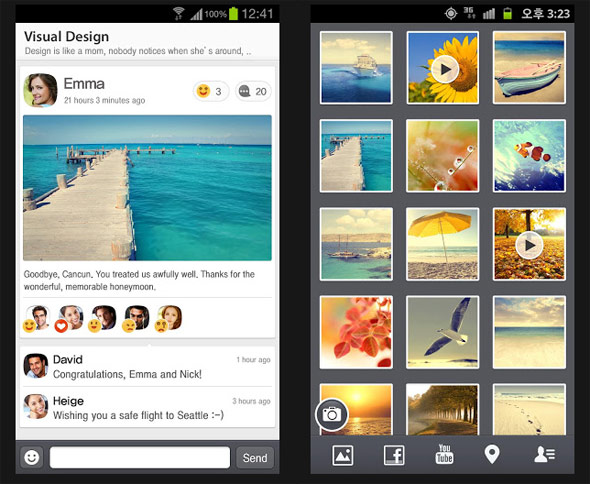Select the seagull photo thumbnail
The width and height of the screenshot is (590, 484).
tap(443, 332)
